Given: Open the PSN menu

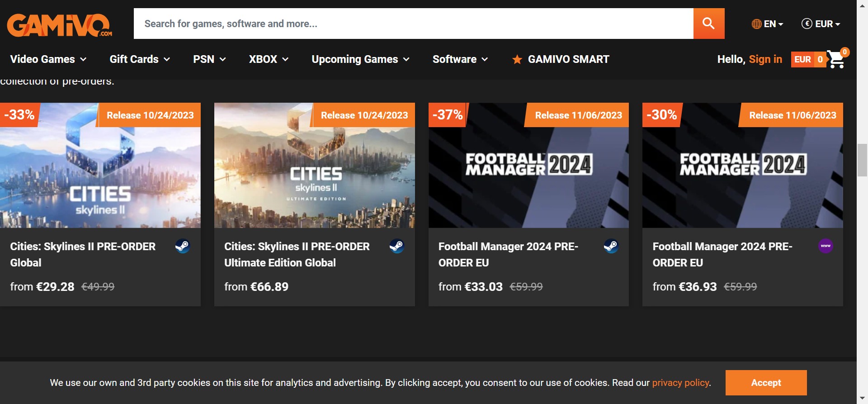Looking at the screenshot, I should click(209, 59).
